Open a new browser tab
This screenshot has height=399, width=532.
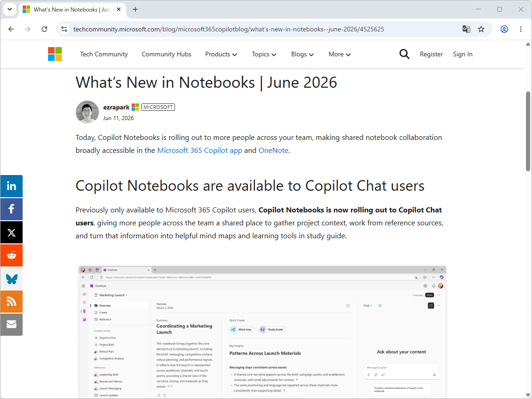pos(135,10)
